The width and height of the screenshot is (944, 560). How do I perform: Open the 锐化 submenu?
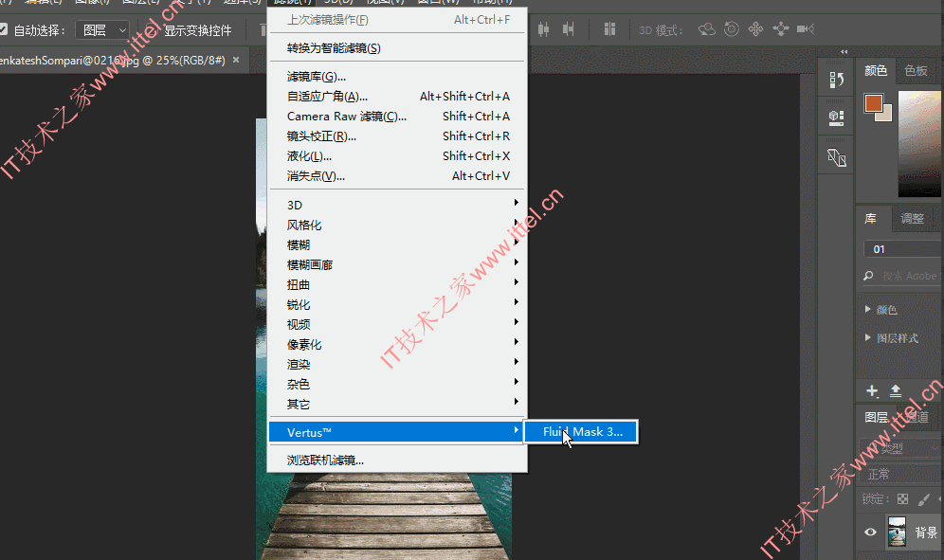click(397, 304)
